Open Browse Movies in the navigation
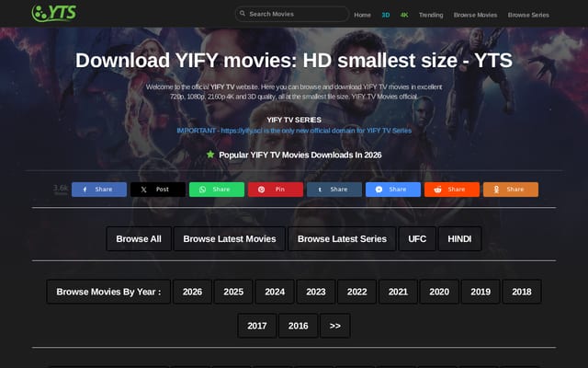The image size is (588, 368). (475, 15)
